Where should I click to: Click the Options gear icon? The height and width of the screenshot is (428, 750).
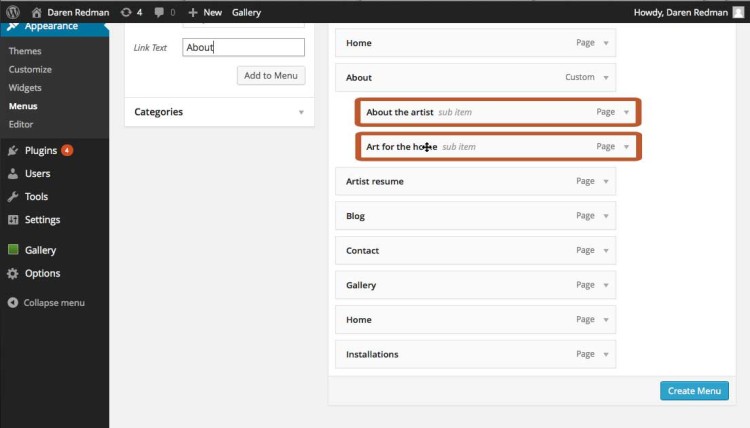13,274
